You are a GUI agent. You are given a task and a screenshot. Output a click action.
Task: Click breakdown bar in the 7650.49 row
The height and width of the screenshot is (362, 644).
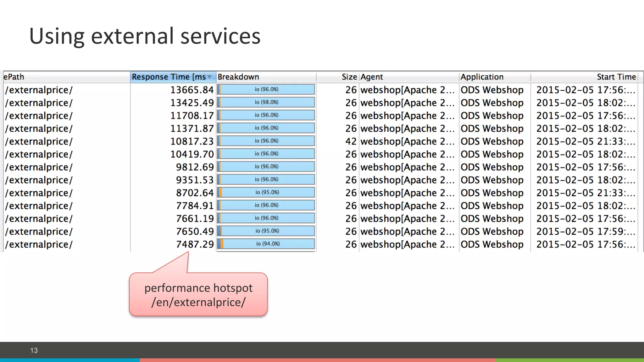[266, 231]
